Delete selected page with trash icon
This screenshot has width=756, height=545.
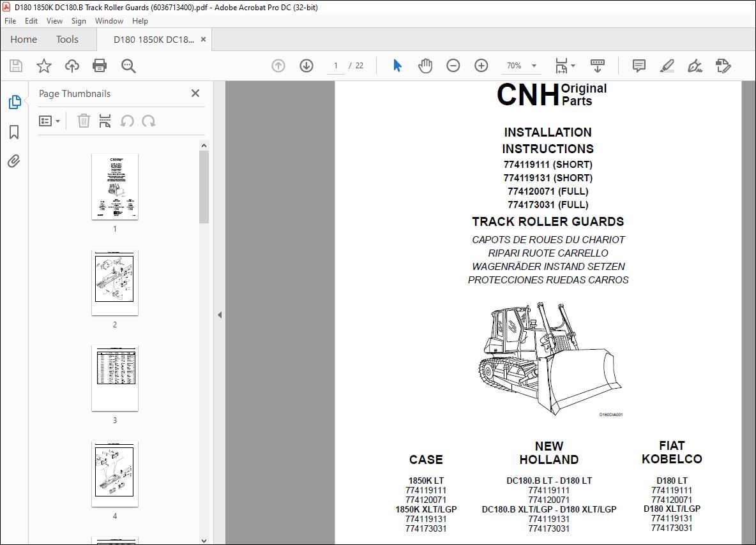tap(84, 121)
